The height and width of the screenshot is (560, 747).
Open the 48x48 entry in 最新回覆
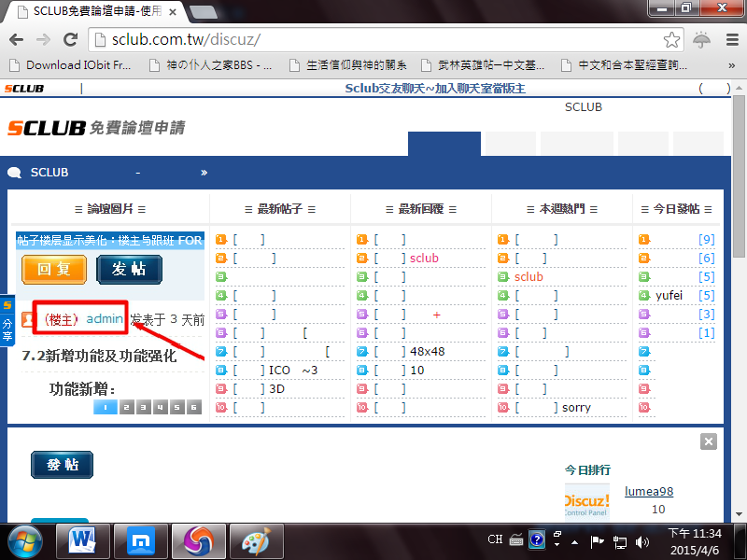click(428, 352)
